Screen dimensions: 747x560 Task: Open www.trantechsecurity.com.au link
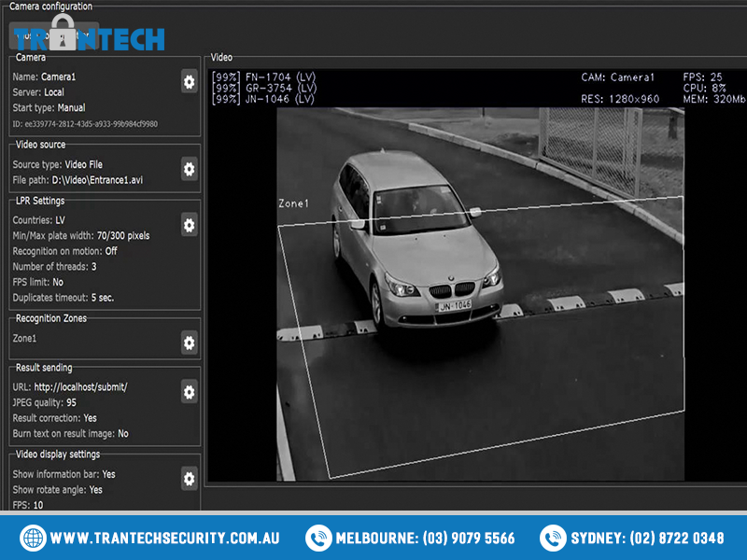(x=164, y=539)
